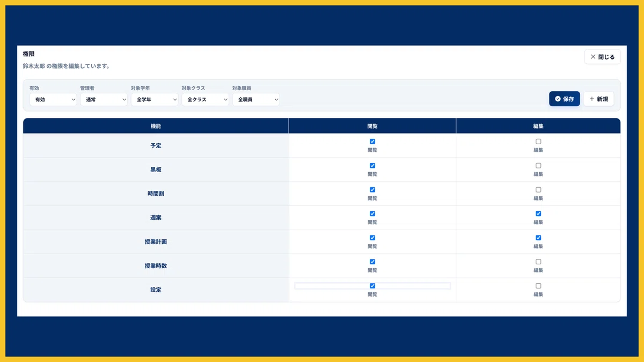Click the 機能 column header
Image resolution: width=644 pixels, height=362 pixels.
(x=156, y=126)
